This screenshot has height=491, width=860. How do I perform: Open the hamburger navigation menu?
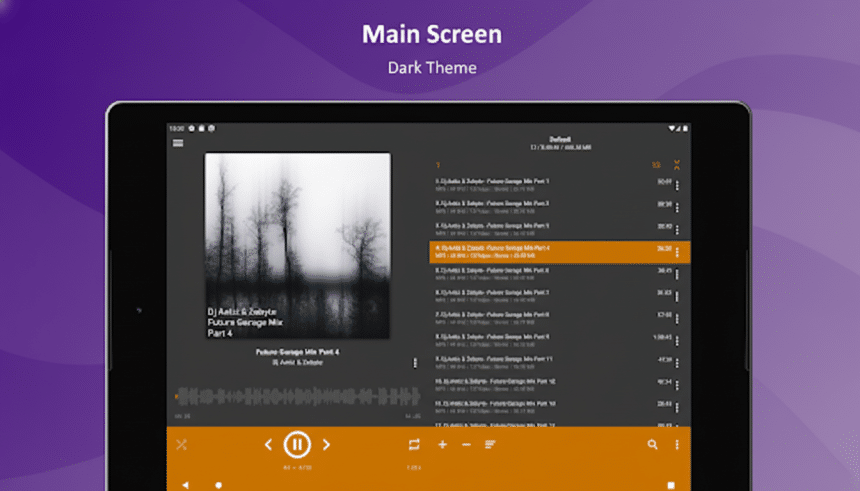[x=178, y=143]
